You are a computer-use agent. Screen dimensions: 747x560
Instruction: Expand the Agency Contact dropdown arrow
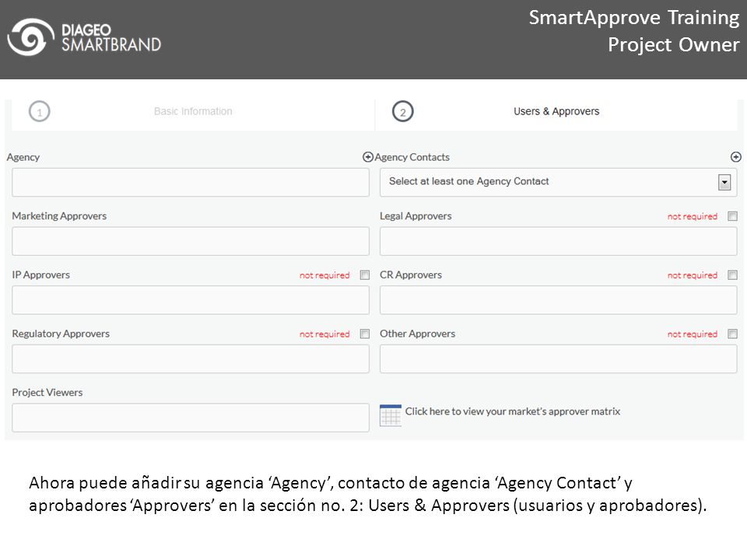[724, 182]
